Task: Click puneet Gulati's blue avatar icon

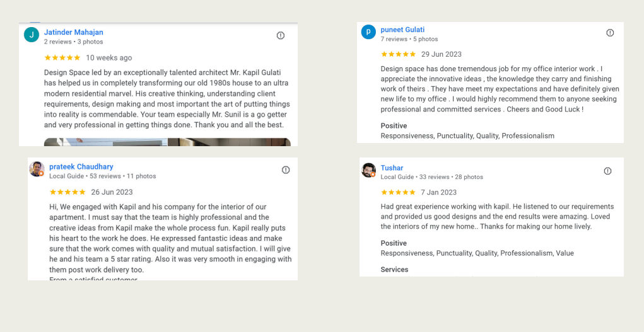Action: 368,32
